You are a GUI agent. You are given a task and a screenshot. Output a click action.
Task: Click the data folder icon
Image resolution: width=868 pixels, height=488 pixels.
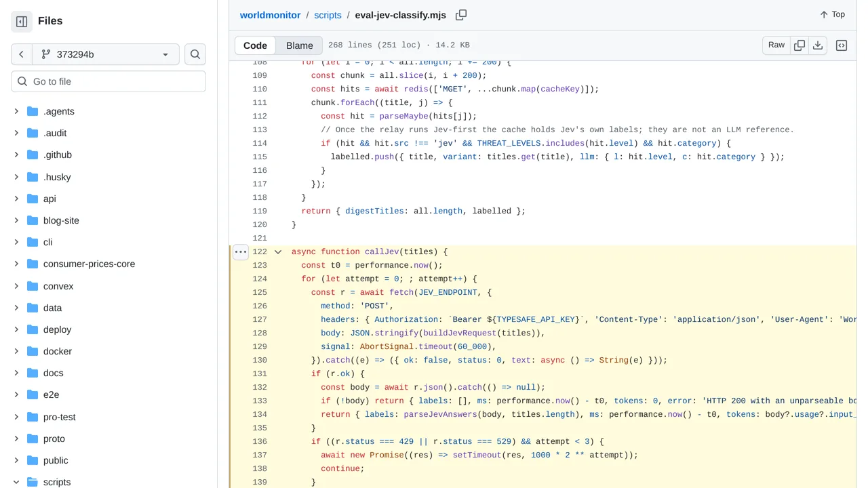pos(33,308)
